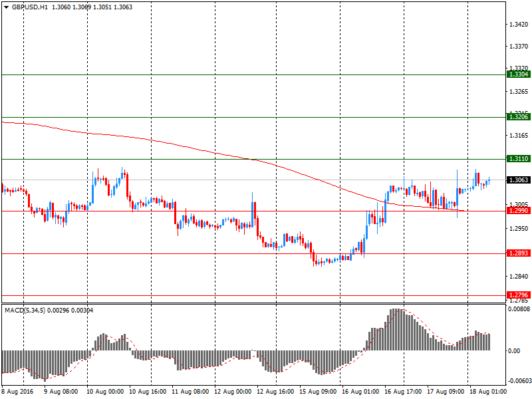
Task: Click the 1.3370 price scale value
Action: point(519,47)
